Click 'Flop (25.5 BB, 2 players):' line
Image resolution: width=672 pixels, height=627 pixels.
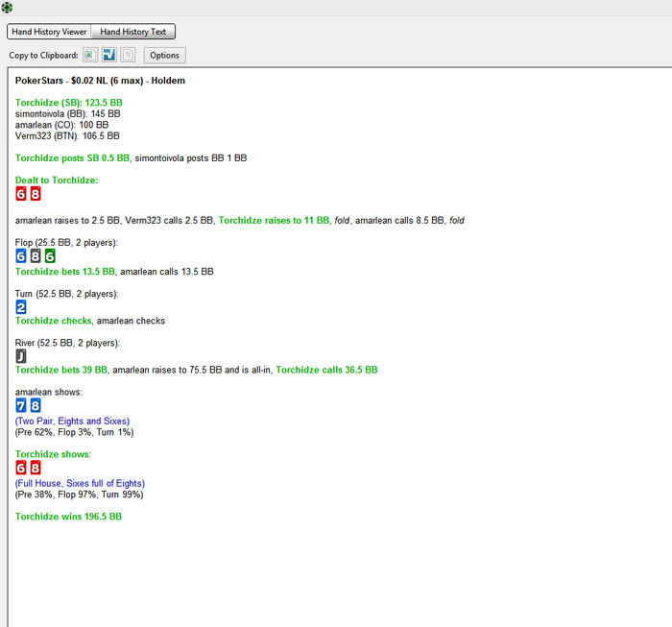click(x=66, y=243)
